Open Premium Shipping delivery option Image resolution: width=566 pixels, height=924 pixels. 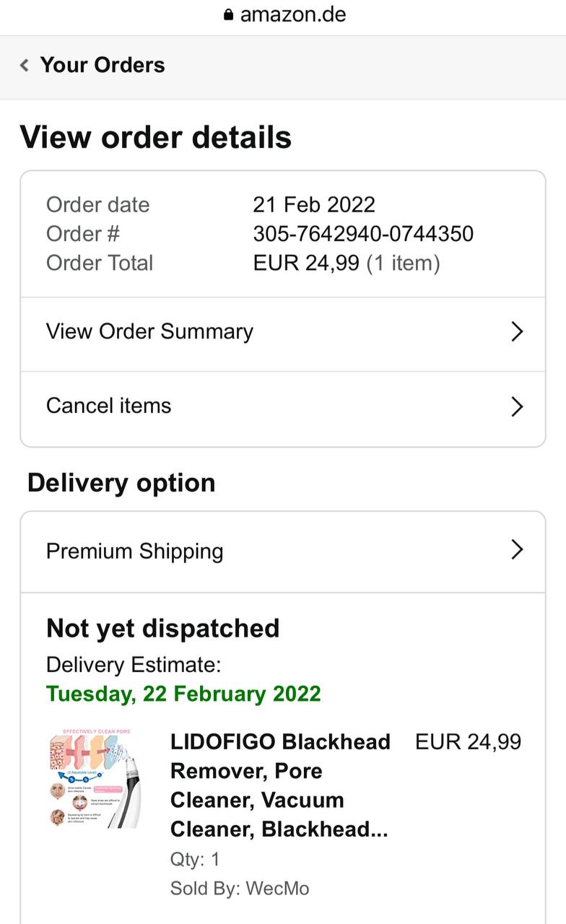tap(134, 552)
